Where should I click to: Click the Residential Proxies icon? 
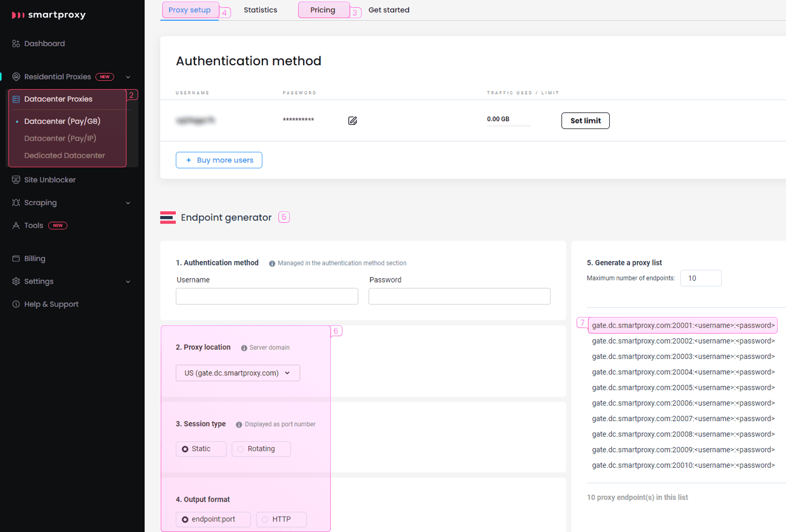tap(16, 76)
